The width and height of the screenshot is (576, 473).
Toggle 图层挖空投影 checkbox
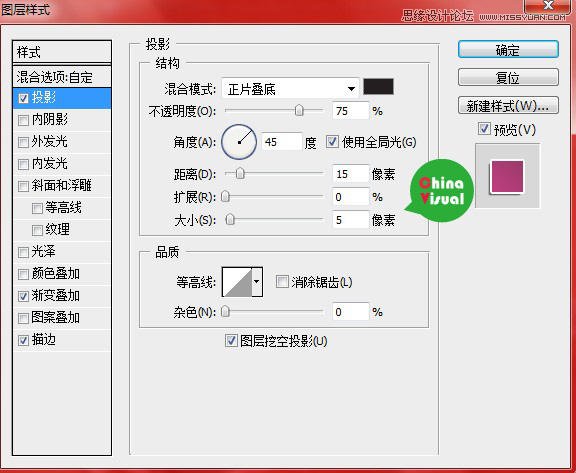coord(231,341)
